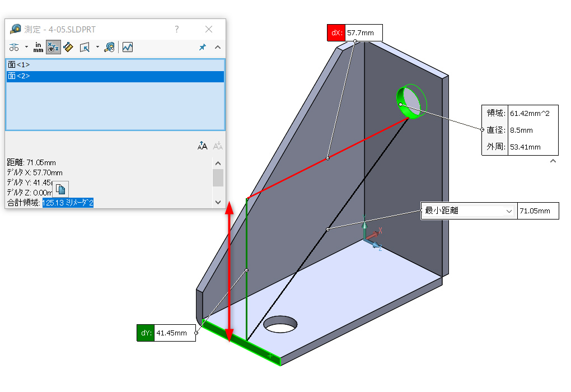Collapse the hole callout with the chevron
This screenshot has width=571, height=392.
point(553,161)
